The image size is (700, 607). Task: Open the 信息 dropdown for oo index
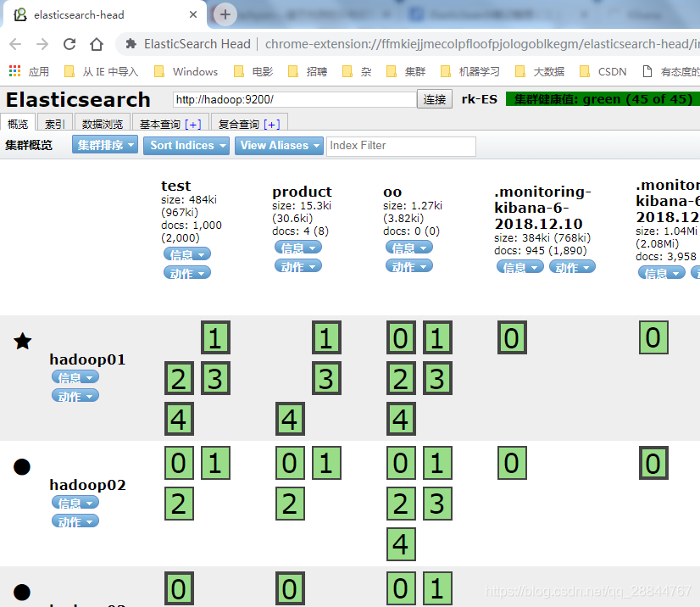[x=409, y=247]
